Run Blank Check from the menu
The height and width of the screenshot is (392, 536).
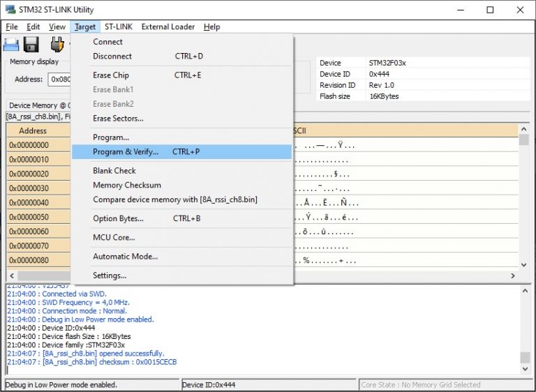point(182,170)
